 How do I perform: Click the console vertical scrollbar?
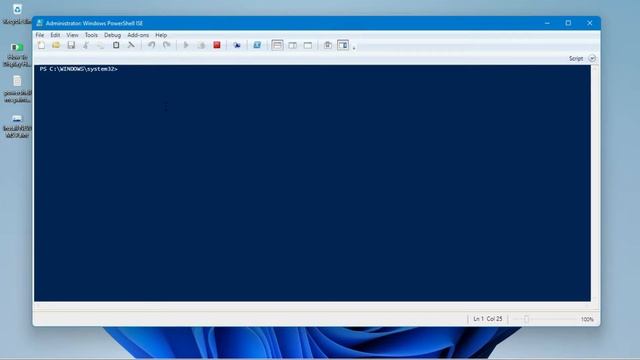tap(595, 184)
